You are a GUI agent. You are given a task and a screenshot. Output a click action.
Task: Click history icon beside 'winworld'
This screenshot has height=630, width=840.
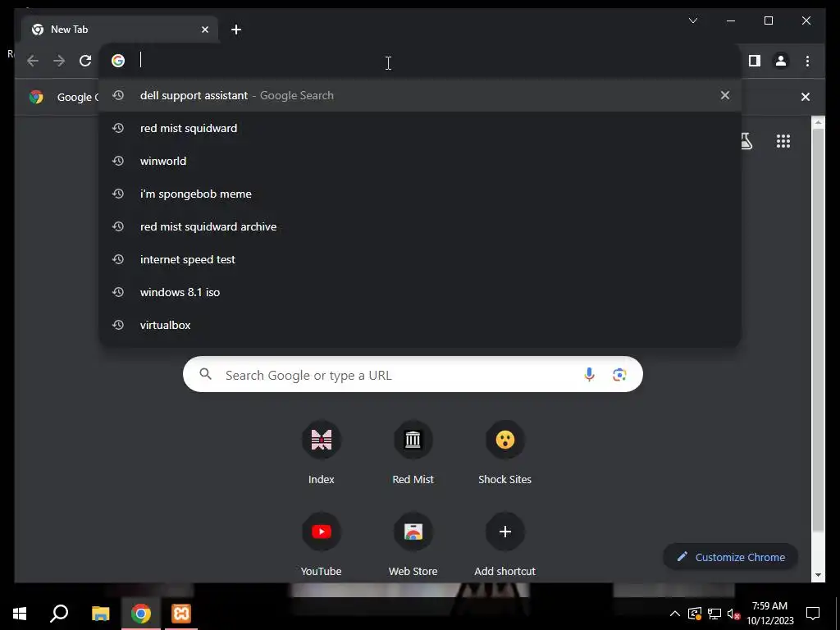[x=118, y=161]
